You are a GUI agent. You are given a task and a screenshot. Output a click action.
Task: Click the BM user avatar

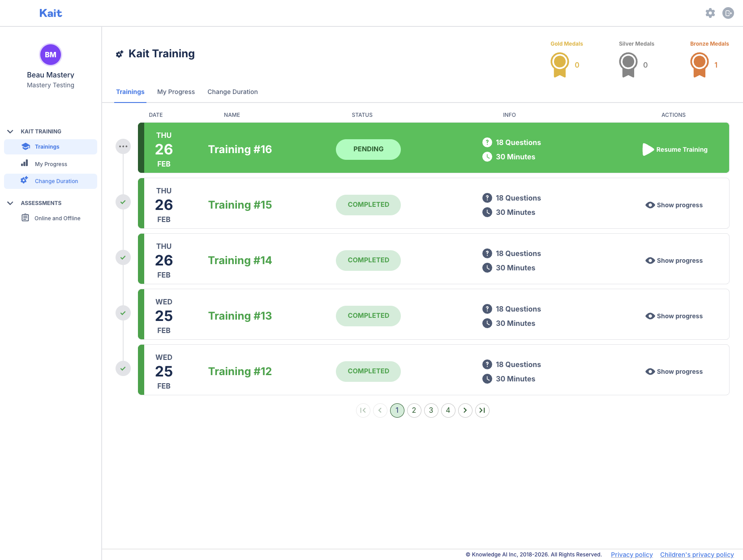51,55
